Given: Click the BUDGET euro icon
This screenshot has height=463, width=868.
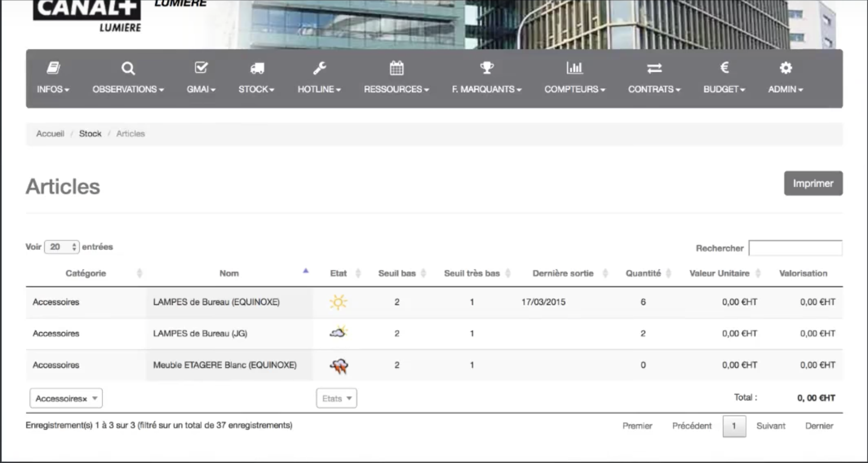Looking at the screenshot, I should [724, 67].
